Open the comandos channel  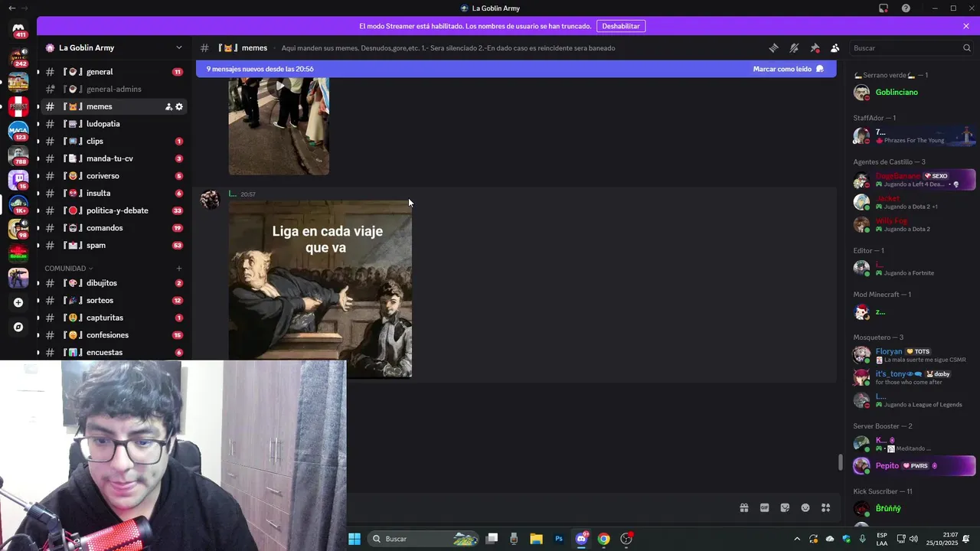(x=113, y=228)
